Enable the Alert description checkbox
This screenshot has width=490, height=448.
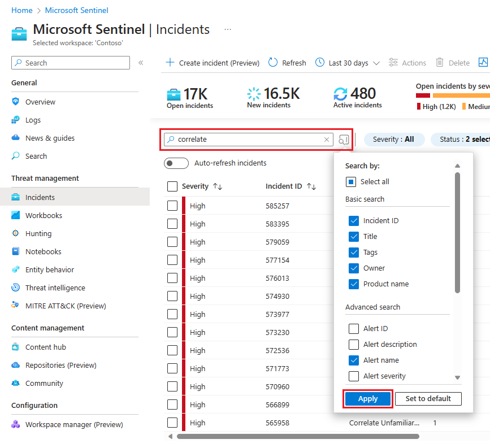click(x=354, y=344)
